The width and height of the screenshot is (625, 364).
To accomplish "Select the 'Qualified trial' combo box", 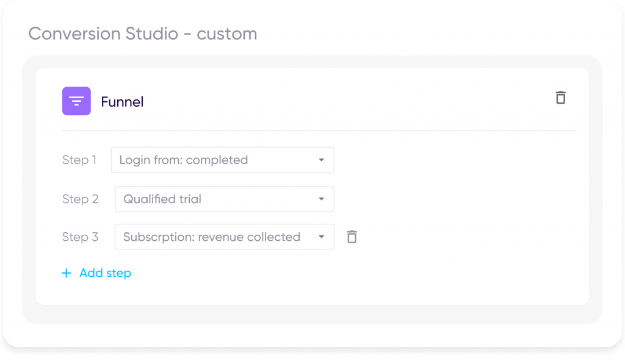I will pos(225,199).
